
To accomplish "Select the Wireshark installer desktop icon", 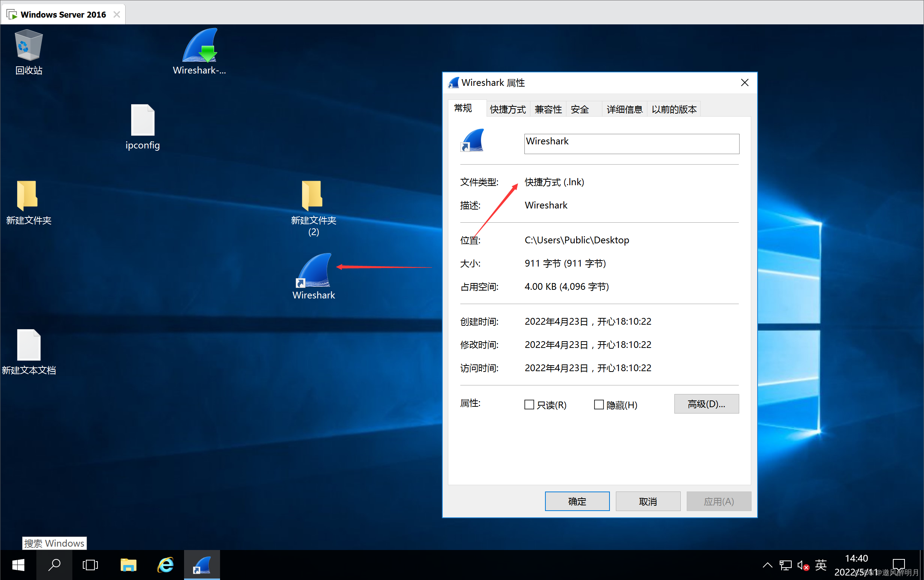I will point(199,51).
